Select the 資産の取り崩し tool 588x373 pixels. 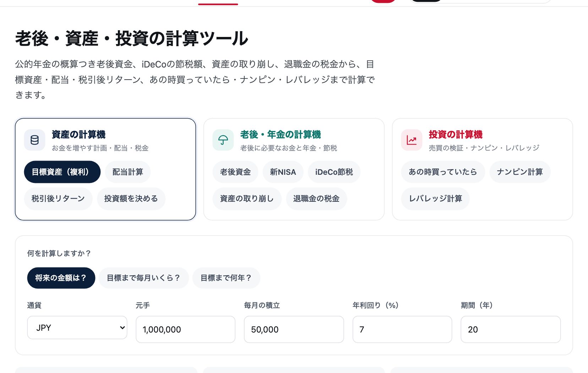247,199
